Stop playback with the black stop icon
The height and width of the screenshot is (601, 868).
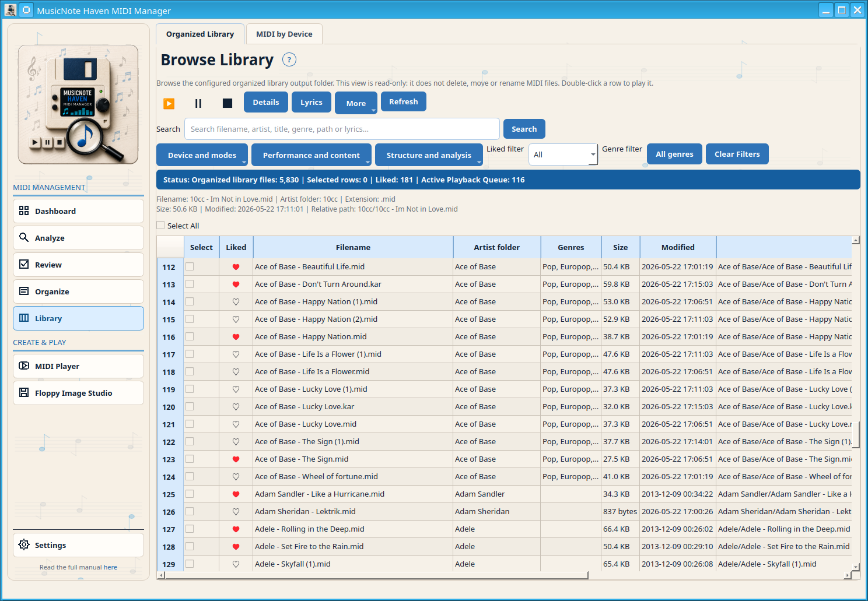click(228, 103)
